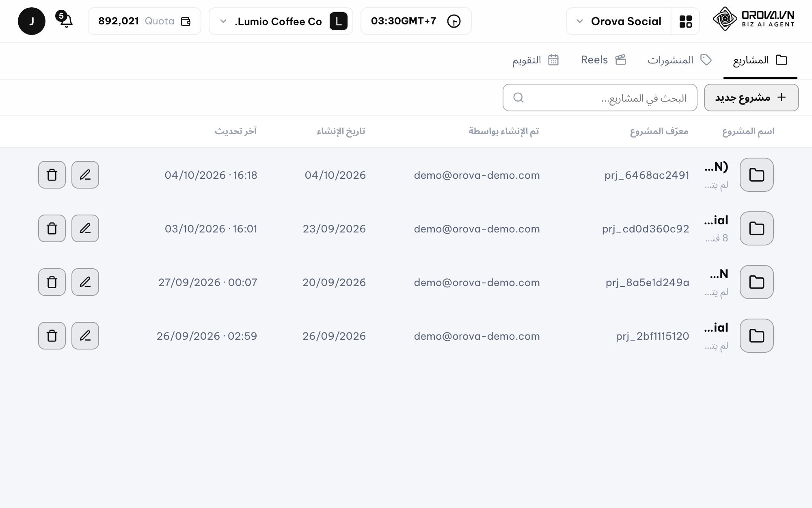This screenshot has width=812, height=508.
Task: Click the معرّف المشروع column header
Action: coord(659,131)
